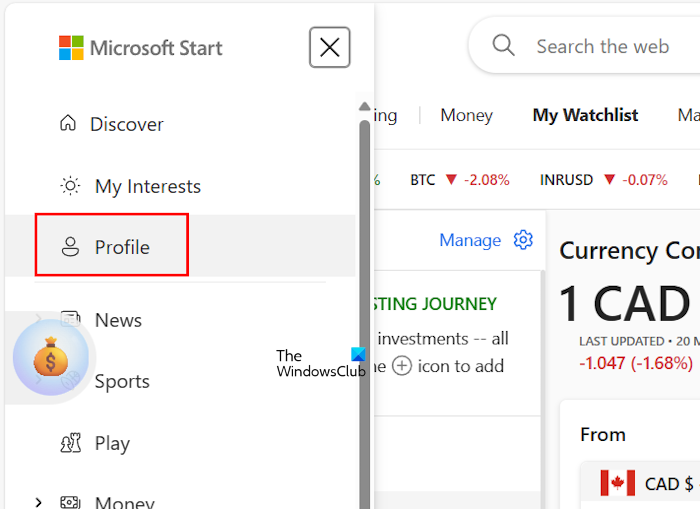
Task: Expand the Money menu chevron
Action: tap(38, 502)
